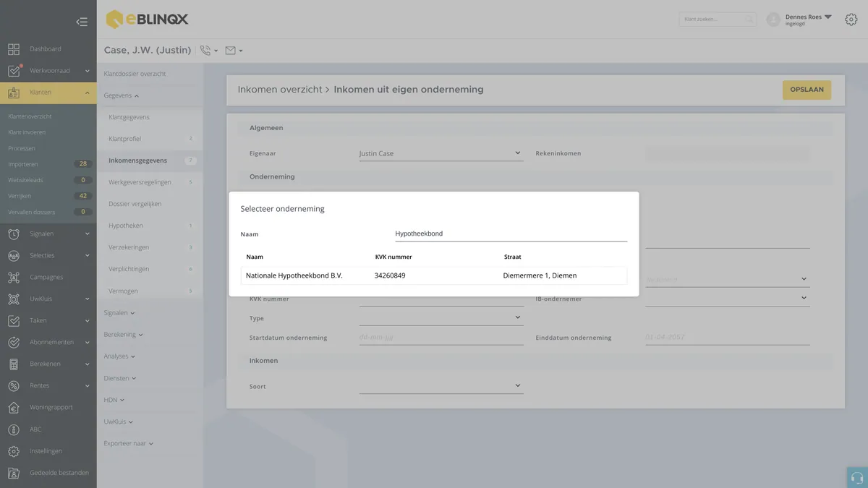868x488 pixels.
Task: Open the Taken checkbox icon
Action: 14,320
